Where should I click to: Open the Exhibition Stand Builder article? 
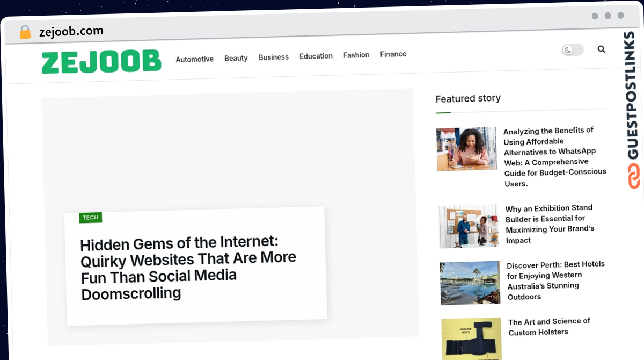click(549, 224)
